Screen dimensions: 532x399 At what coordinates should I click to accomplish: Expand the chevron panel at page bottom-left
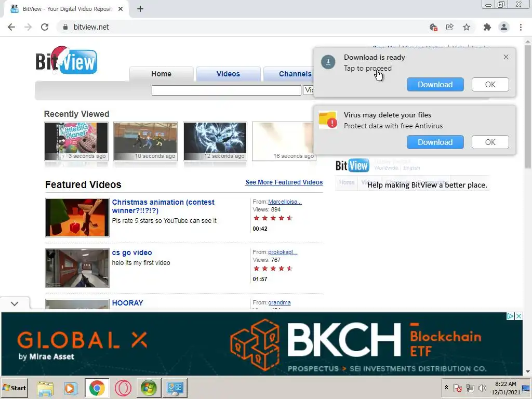click(15, 303)
